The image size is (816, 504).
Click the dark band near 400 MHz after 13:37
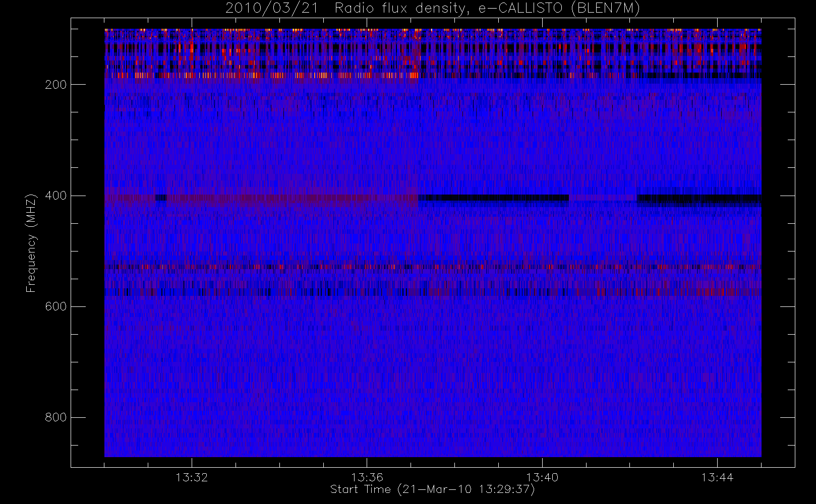(x=494, y=198)
